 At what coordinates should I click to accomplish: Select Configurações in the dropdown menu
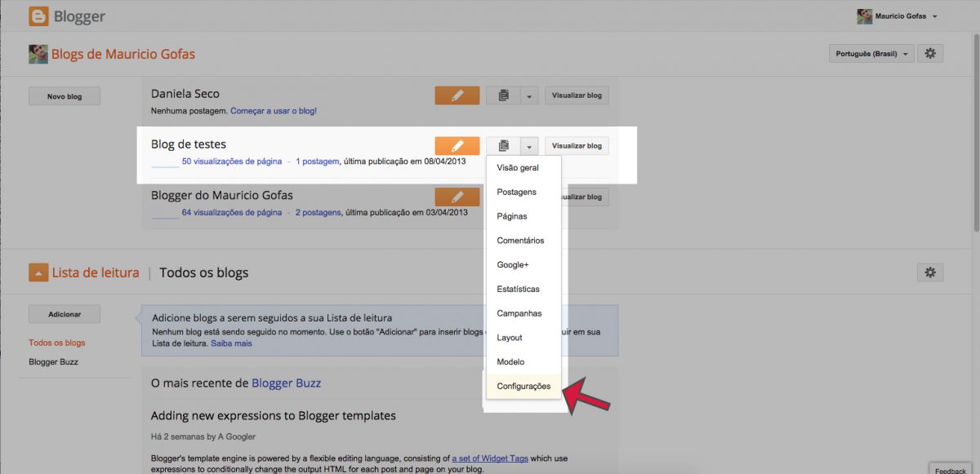click(523, 386)
